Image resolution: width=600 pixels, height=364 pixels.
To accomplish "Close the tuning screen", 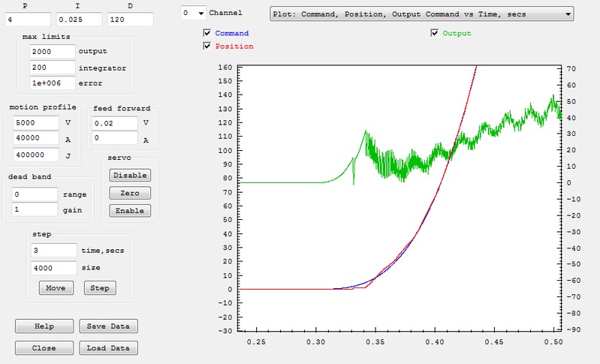I will tap(44, 348).
